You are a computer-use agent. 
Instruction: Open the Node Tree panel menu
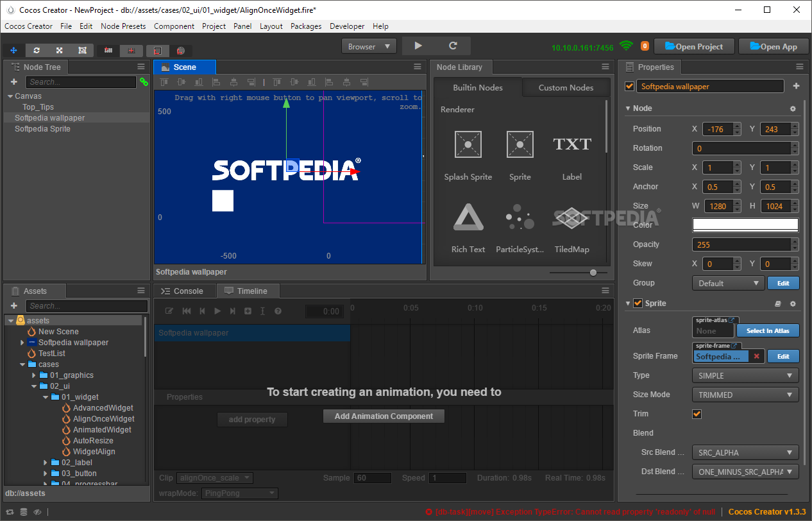pos(141,67)
